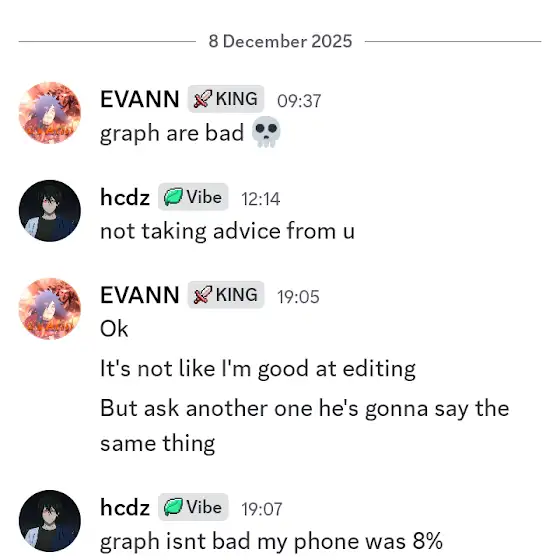The height and width of the screenshot is (560, 560).
Task: Click the sword icon in the 19:05 KING tag
Action: pyautogui.click(x=202, y=295)
